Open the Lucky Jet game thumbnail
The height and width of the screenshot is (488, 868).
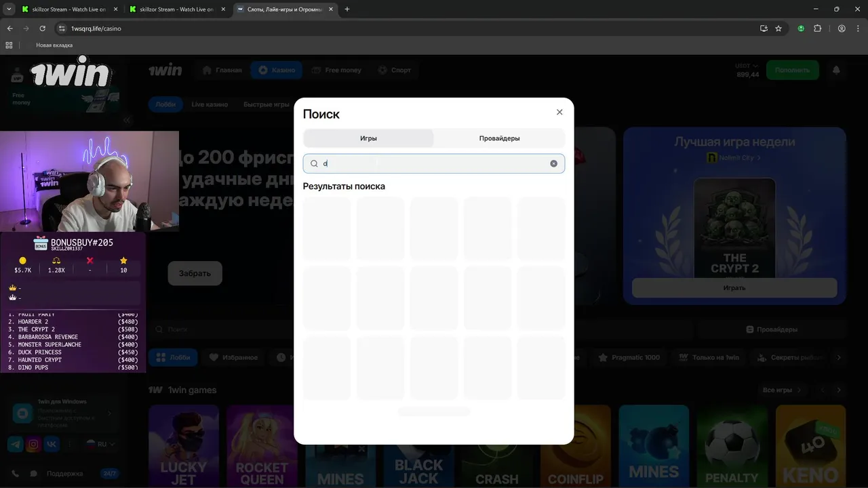184,446
